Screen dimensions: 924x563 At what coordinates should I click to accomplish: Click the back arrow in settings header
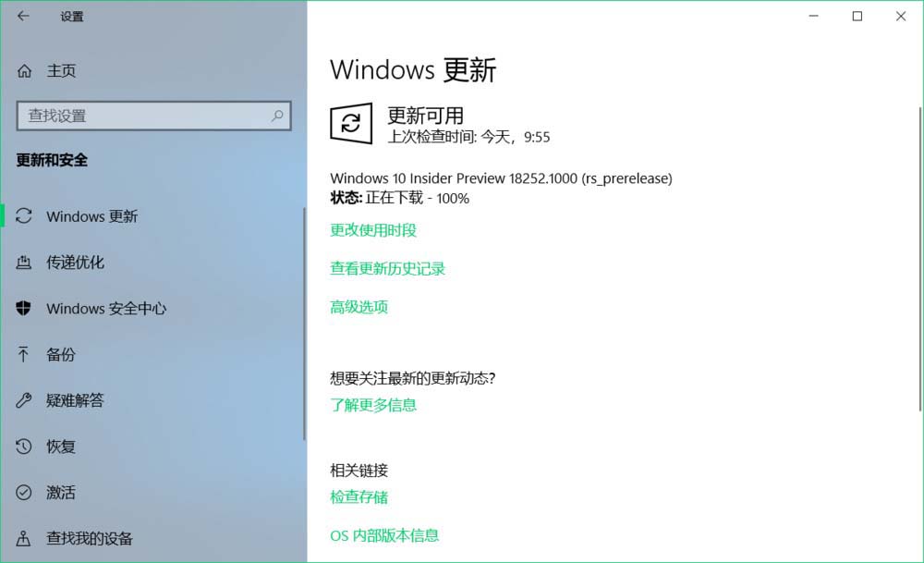tap(23, 16)
